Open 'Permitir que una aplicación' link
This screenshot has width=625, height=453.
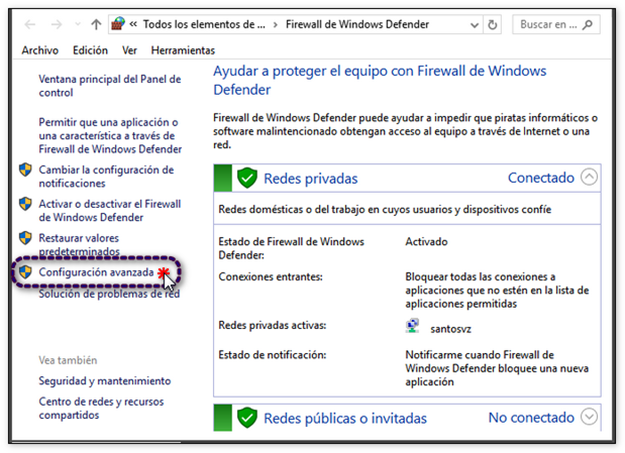tap(110, 136)
